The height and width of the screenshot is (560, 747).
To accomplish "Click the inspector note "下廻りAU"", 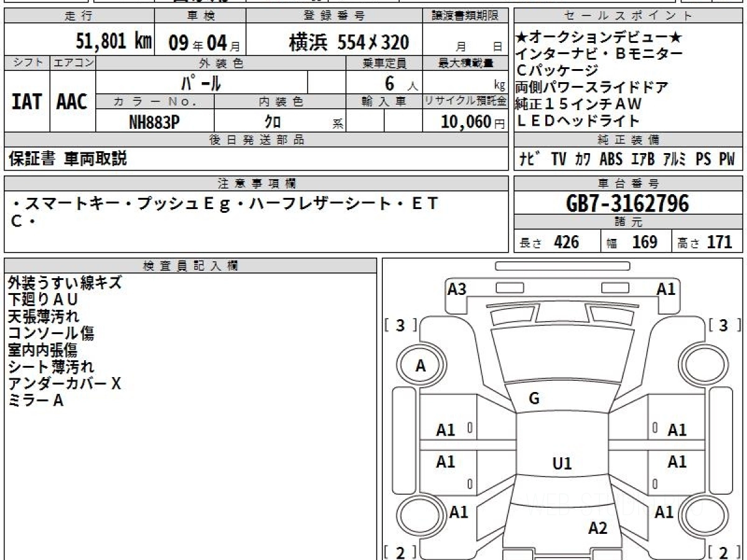I will 43,299.
